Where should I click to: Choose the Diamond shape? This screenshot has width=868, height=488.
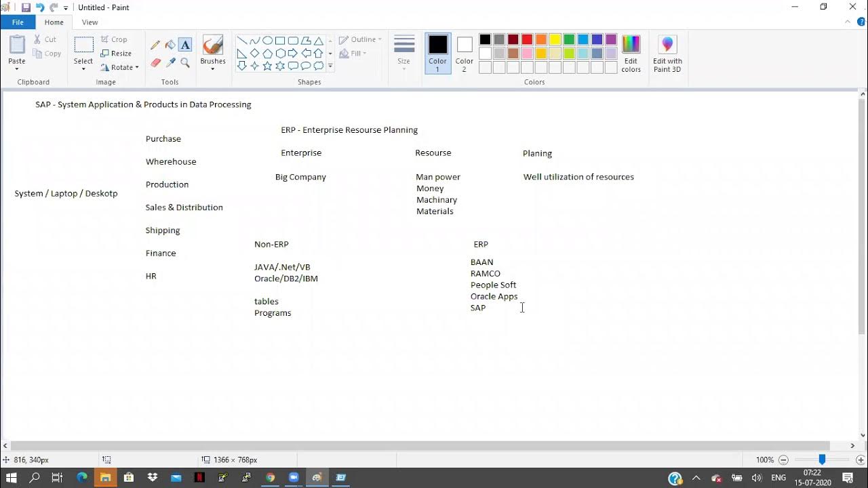pos(254,54)
